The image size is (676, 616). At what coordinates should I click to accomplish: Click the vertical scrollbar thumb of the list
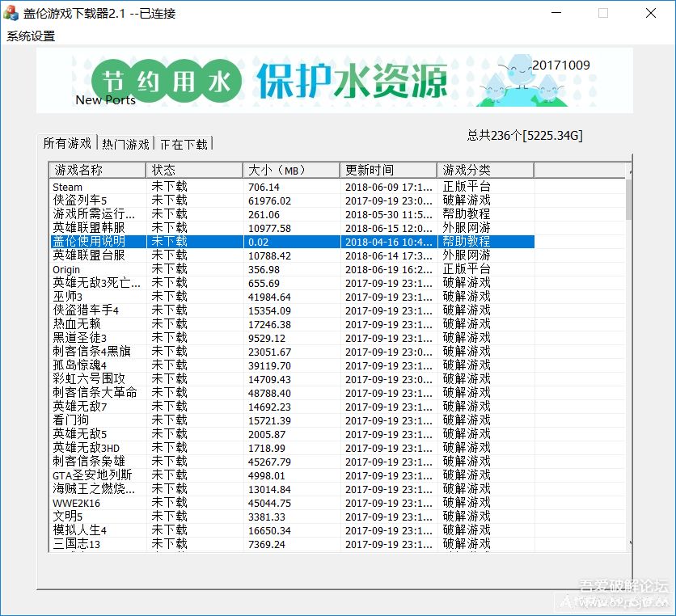[628, 199]
